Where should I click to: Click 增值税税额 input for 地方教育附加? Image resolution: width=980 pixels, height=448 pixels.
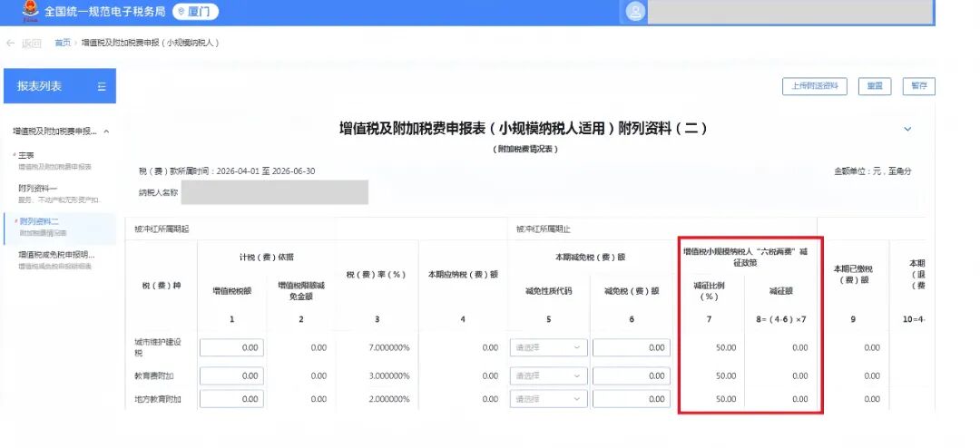(231, 399)
